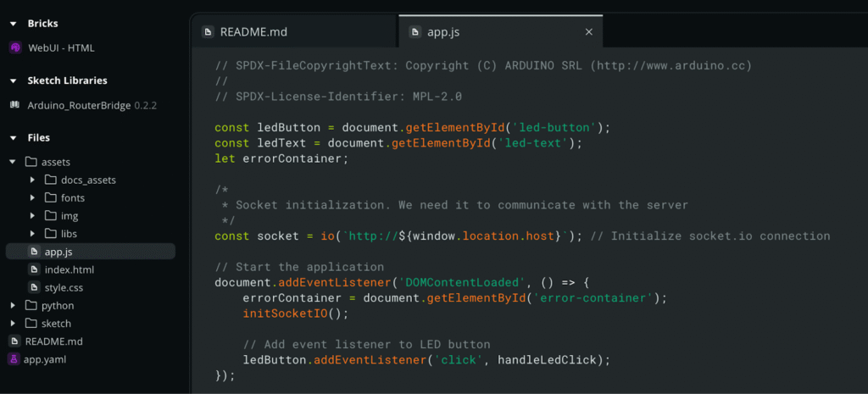Collapse the Files section
This screenshot has height=394, width=868.
[14, 137]
